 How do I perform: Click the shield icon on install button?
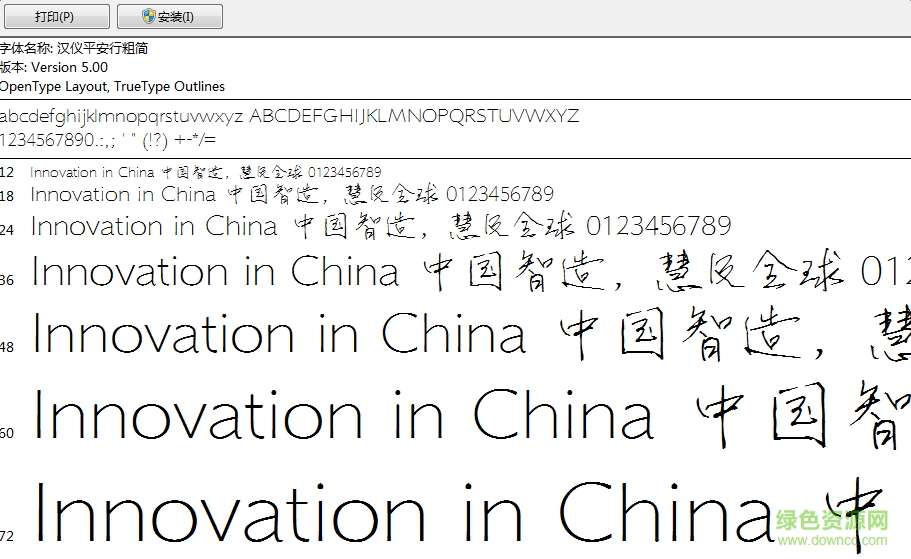pos(149,16)
